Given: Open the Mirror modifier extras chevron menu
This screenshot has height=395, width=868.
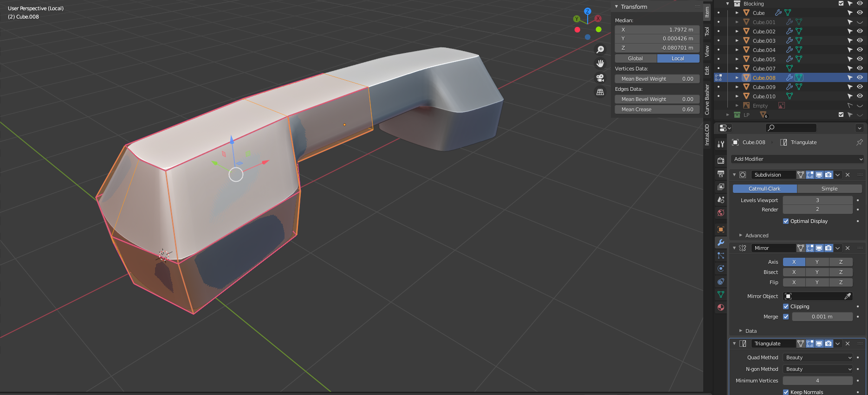Looking at the screenshot, I should (838, 248).
